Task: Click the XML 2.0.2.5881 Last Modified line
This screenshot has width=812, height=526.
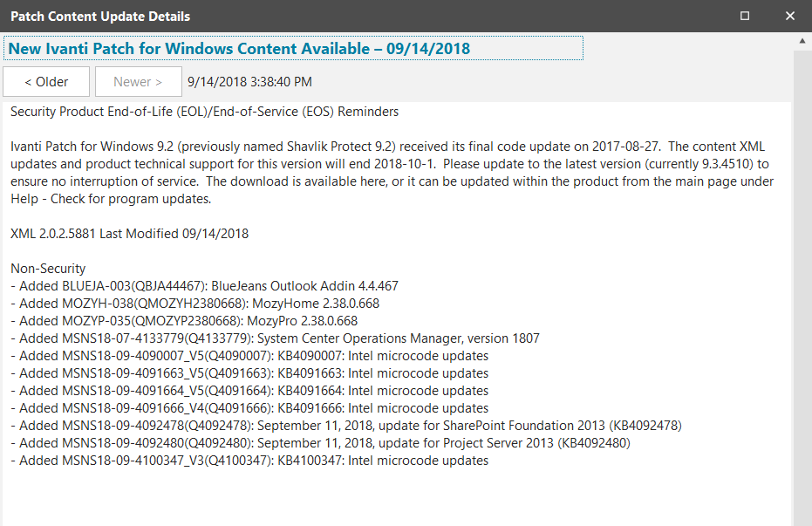Action: click(x=129, y=234)
